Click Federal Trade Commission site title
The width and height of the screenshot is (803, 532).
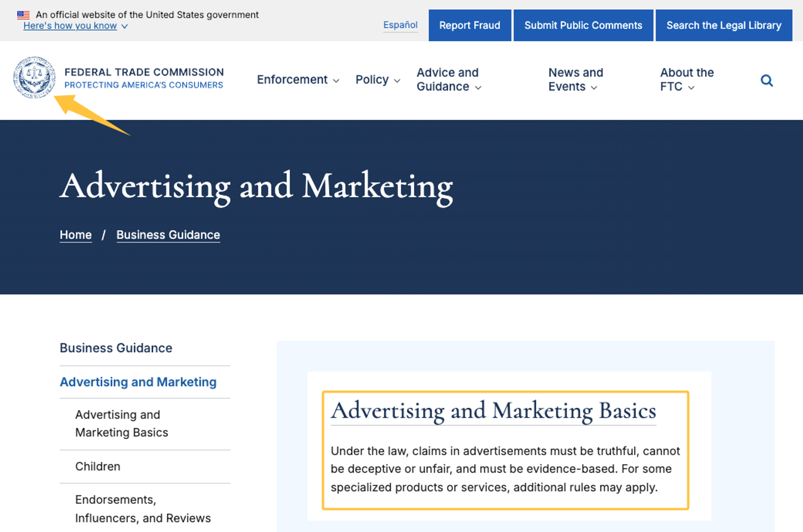point(144,72)
